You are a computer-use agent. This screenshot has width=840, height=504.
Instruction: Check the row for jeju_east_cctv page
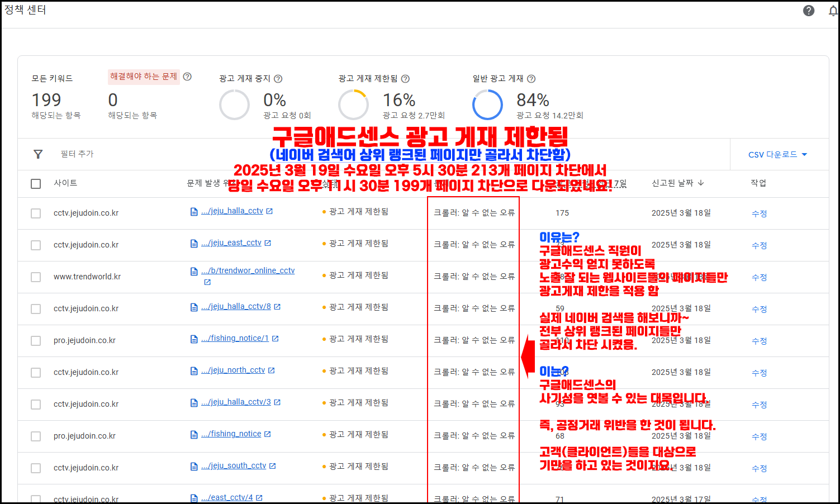tap(36, 245)
